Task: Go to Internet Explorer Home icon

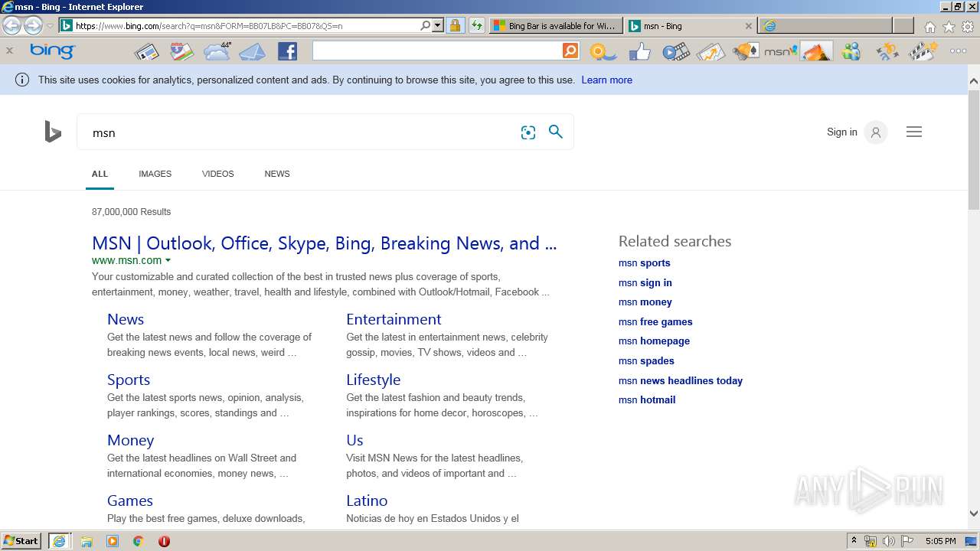Action: (x=929, y=27)
